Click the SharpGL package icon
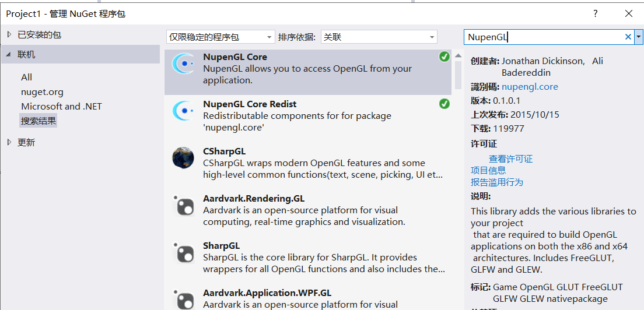Image resolution: width=644 pixels, height=310 pixels. pos(183,252)
